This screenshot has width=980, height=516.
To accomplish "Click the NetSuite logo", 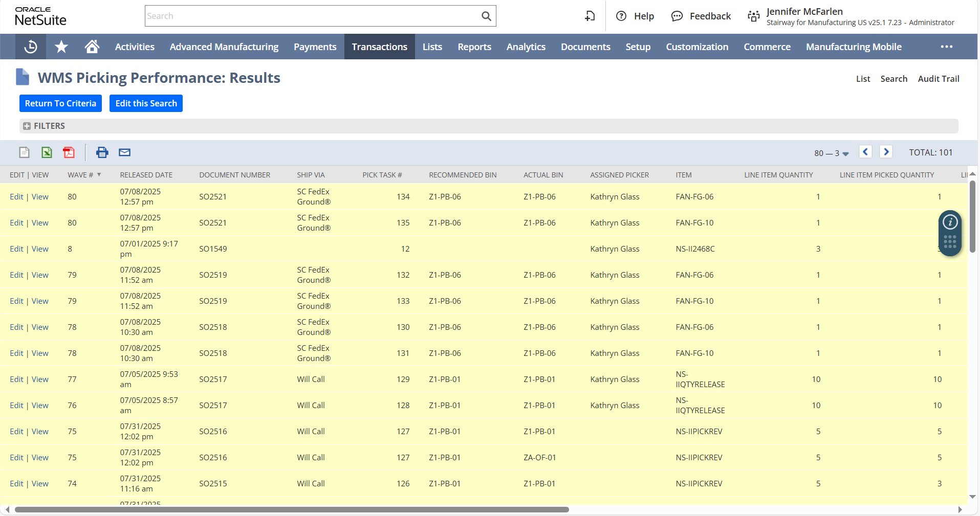I will 41,16.
